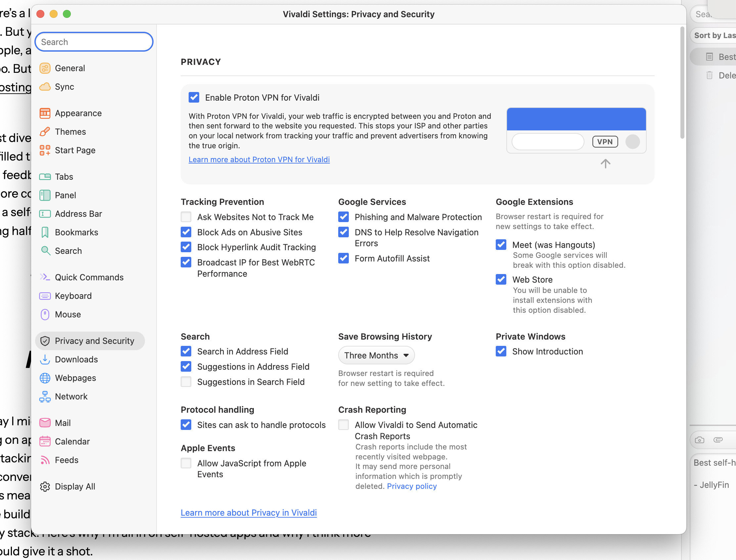Disable Enable Proton VPN for Vivaldi checkbox

194,98
